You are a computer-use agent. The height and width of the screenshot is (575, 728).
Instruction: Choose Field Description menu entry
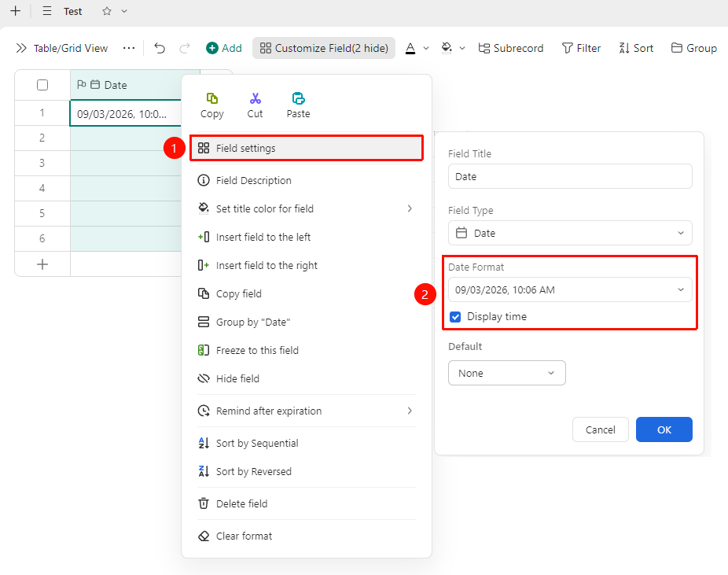pos(307,180)
